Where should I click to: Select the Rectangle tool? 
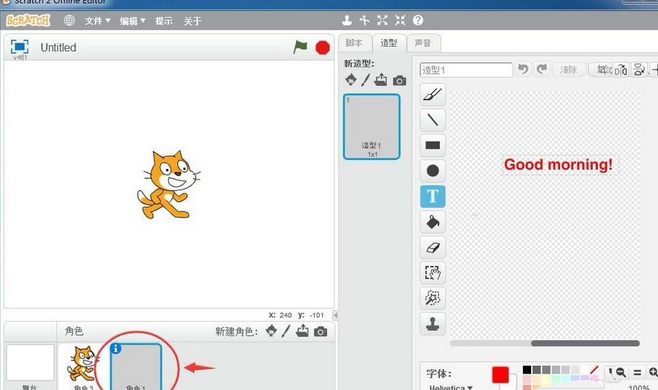pos(433,145)
